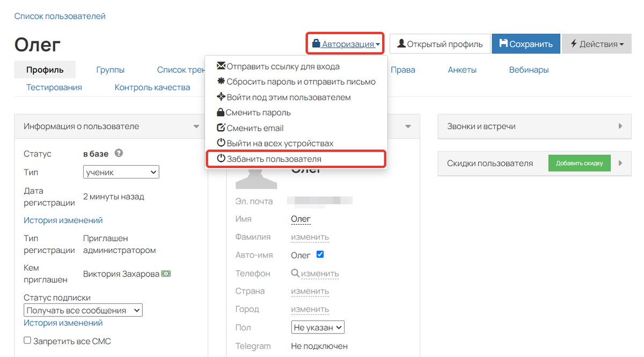This screenshot has width=644, height=357.
Task: Click the envelope icon beside send login link
Action: pos(221,66)
